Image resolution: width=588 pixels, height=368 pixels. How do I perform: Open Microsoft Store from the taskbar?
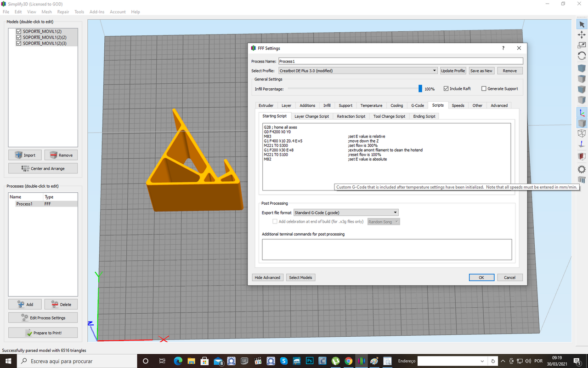[205, 361]
